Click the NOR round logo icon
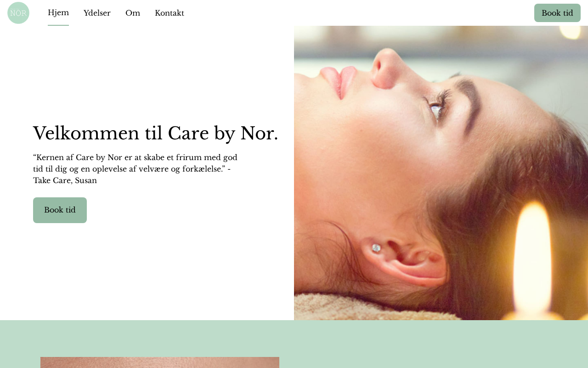The width and height of the screenshot is (588, 368). point(18,13)
